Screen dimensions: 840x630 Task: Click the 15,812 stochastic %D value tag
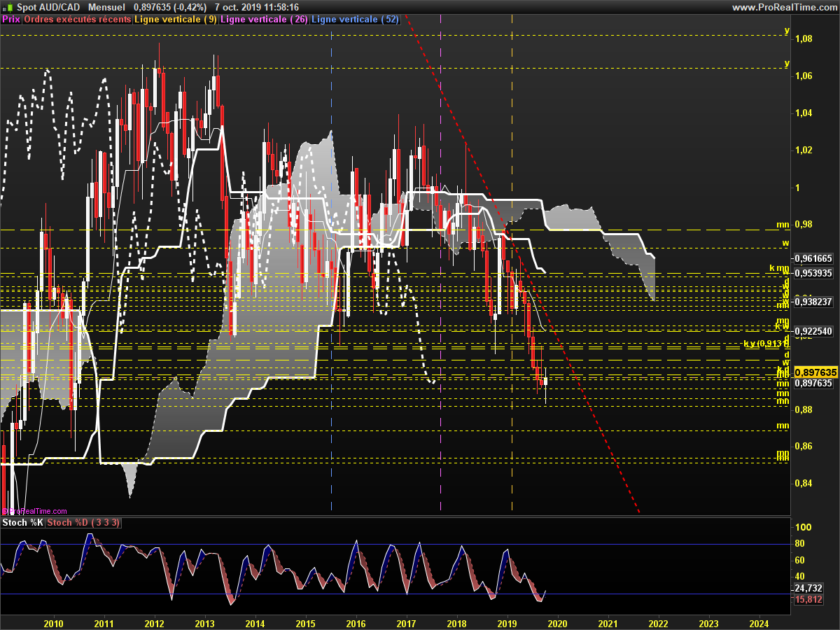point(808,600)
